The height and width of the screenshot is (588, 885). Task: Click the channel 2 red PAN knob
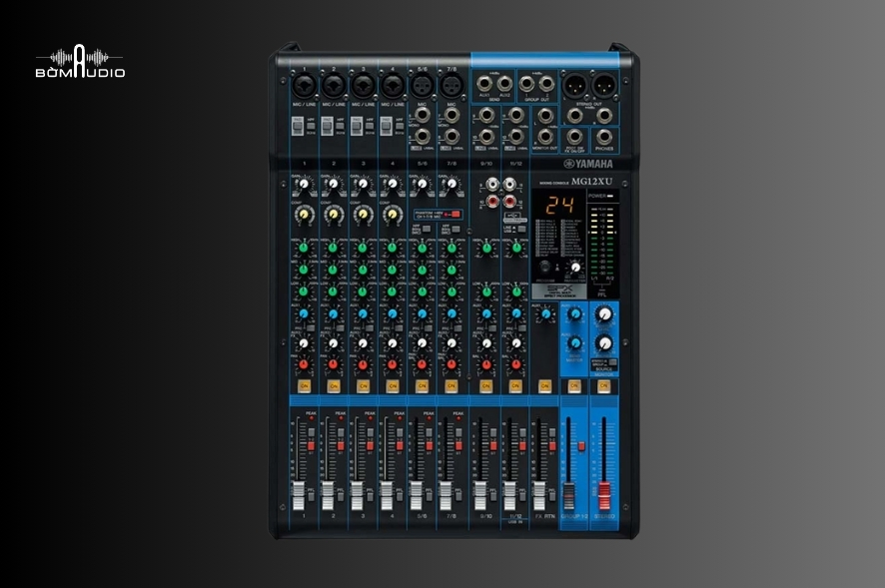pyautogui.click(x=333, y=364)
